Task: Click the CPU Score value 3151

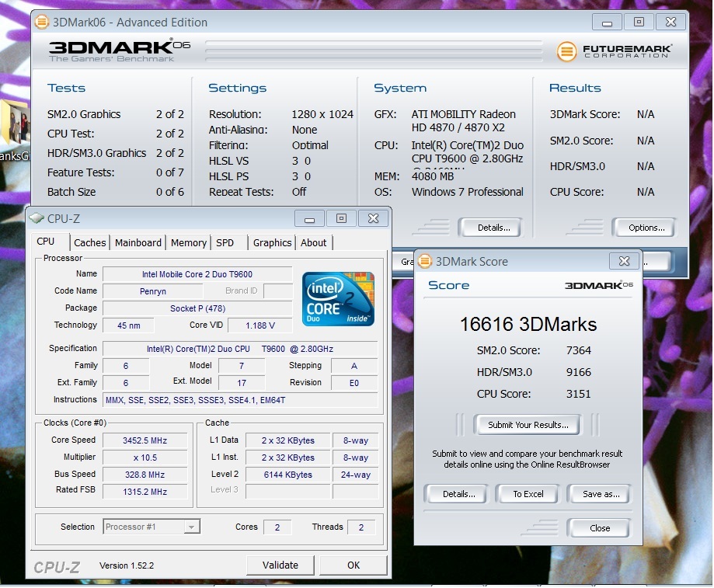Action: [x=579, y=394]
